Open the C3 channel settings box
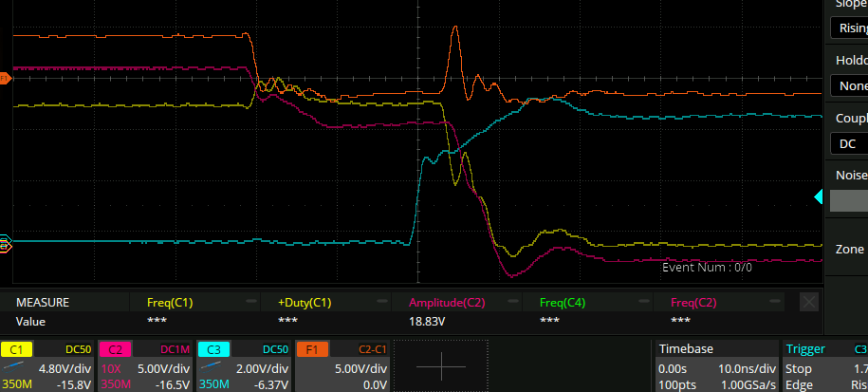 (244, 365)
